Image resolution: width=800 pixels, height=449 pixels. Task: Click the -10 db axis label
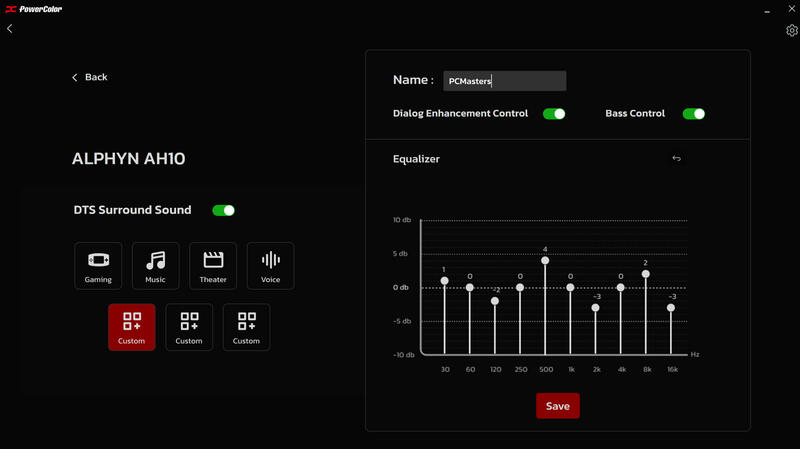point(404,355)
